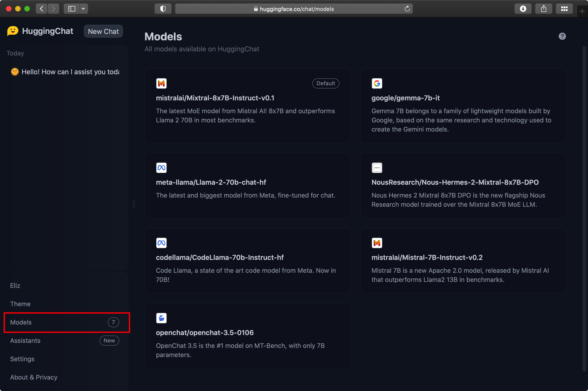This screenshot has width=588, height=391.
Task: Click 'OpenChat 3.5 is the #1 model' description
Action: 240,350
